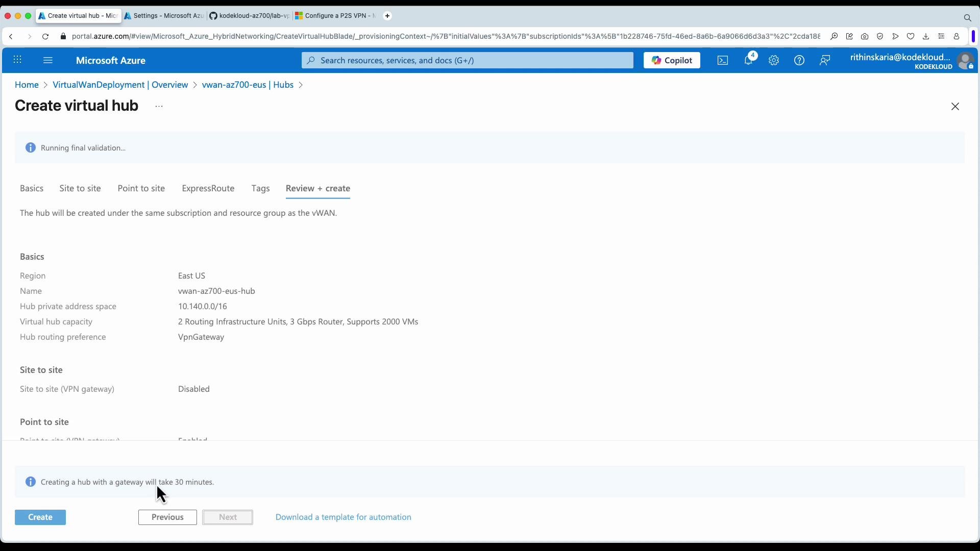Click the signed-in account email label

click(x=900, y=57)
